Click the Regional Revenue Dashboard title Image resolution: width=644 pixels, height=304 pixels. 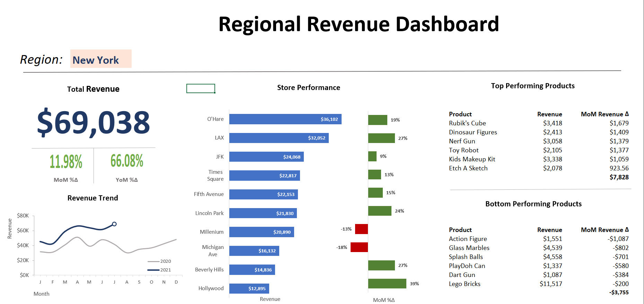(359, 24)
